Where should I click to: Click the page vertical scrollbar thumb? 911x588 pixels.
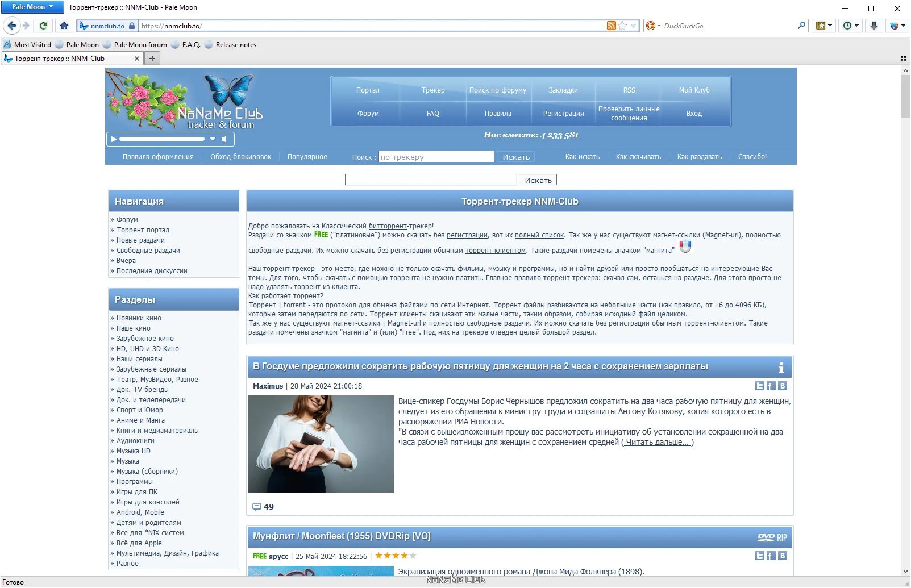click(x=905, y=96)
